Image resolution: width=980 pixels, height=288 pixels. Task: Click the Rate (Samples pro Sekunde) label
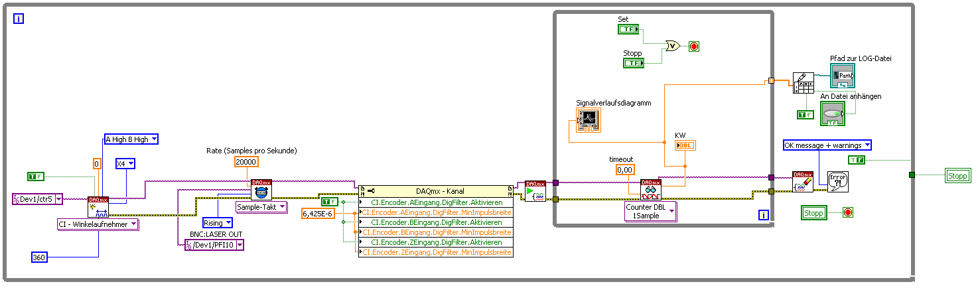pos(251,151)
